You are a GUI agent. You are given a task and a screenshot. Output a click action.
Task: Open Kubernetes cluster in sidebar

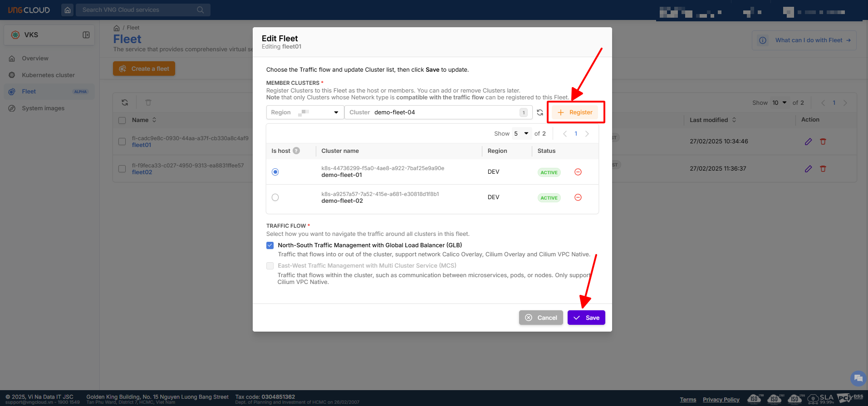pos(48,75)
